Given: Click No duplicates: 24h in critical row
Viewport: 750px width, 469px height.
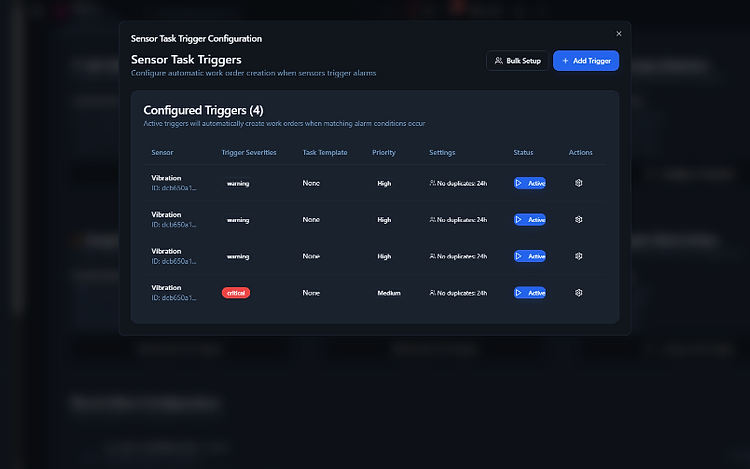Looking at the screenshot, I should point(458,293).
